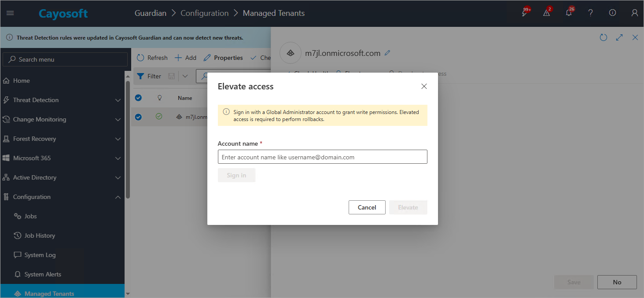
Task: Click the Guardian breadcrumb link
Action: coord(151,13)
